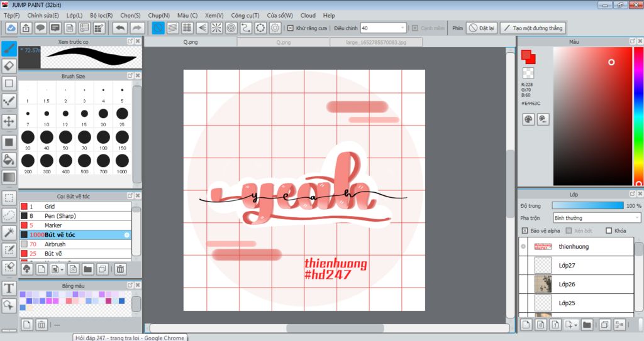The width and height of the screenshot is (644, 341).
Task: Turn off snap with the blue snap-off icon
Action: point(158,28)
